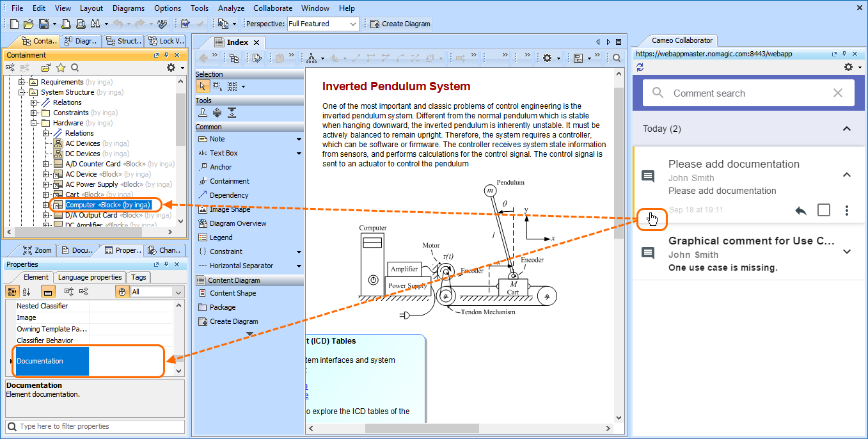The height and width of the screenshot is (439, 868).
Task: Click the Save project toolbar icon
Action: (x=43, y=24)
